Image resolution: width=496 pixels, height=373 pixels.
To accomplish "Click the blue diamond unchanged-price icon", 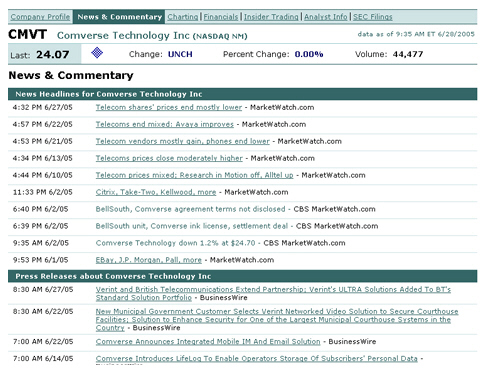I will [x=97, y=53].
